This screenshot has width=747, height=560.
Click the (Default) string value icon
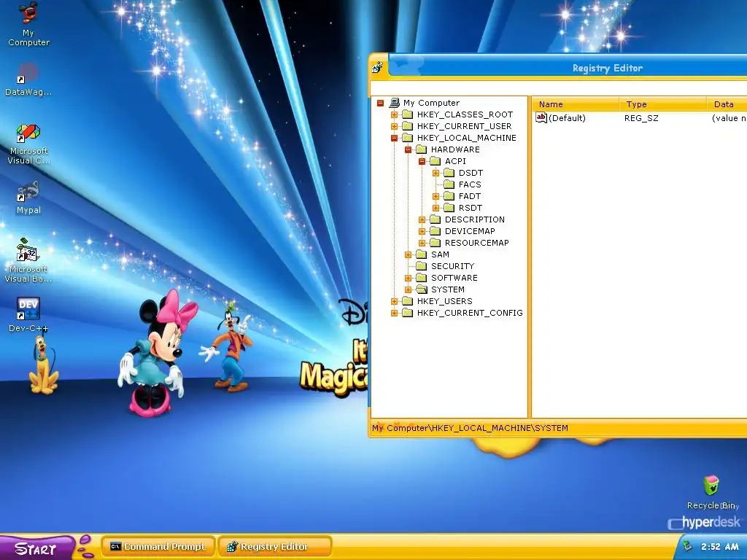pos(541,117)
